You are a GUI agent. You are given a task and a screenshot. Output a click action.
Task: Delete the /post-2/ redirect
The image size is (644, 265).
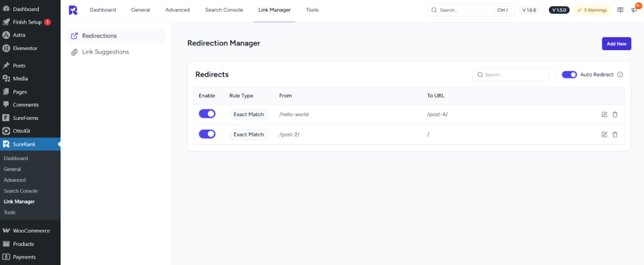[615, 134]
